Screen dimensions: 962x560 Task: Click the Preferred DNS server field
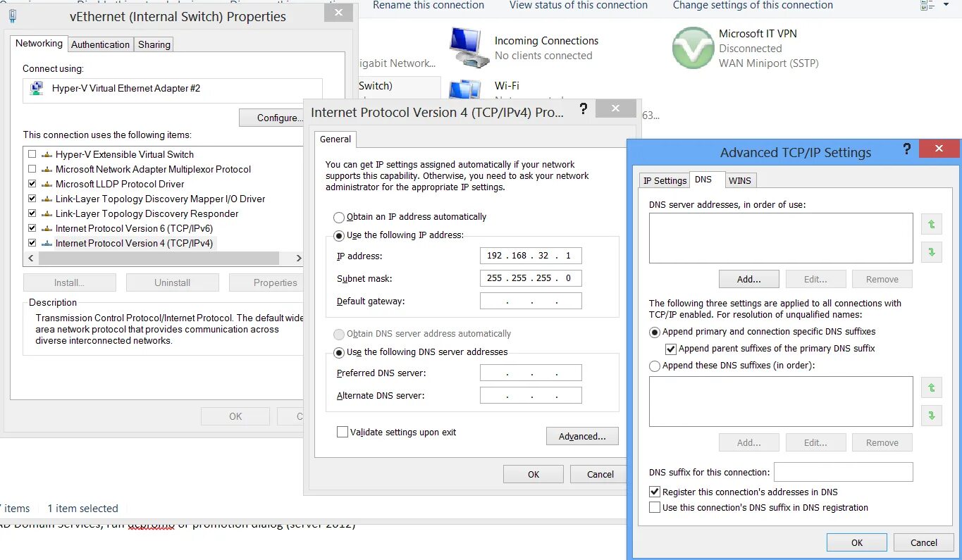point(531,373)
